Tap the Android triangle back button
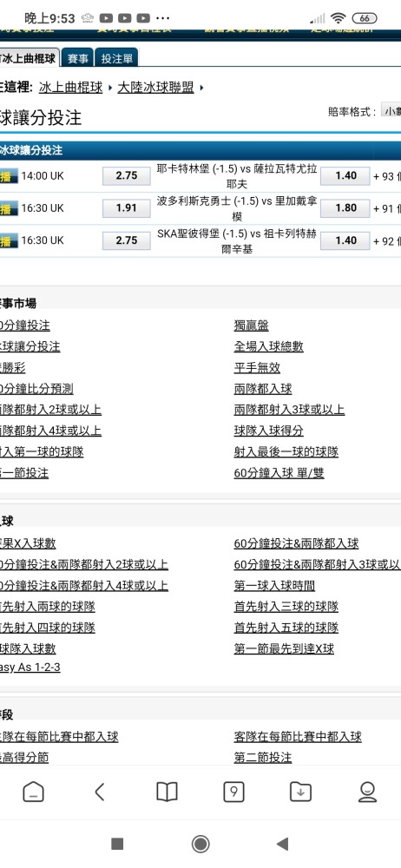The width and height of the screenshot is (401, 868). 282,843
